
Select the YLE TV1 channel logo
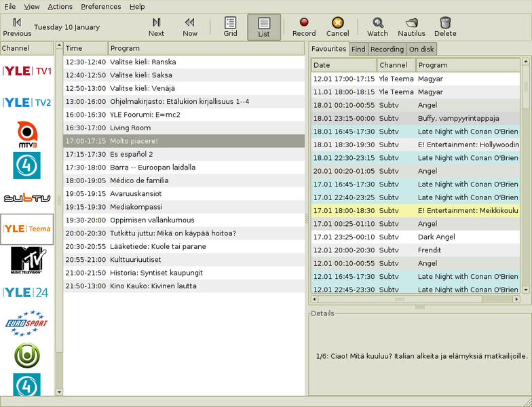pyautogui.click(x=27, y=71)
